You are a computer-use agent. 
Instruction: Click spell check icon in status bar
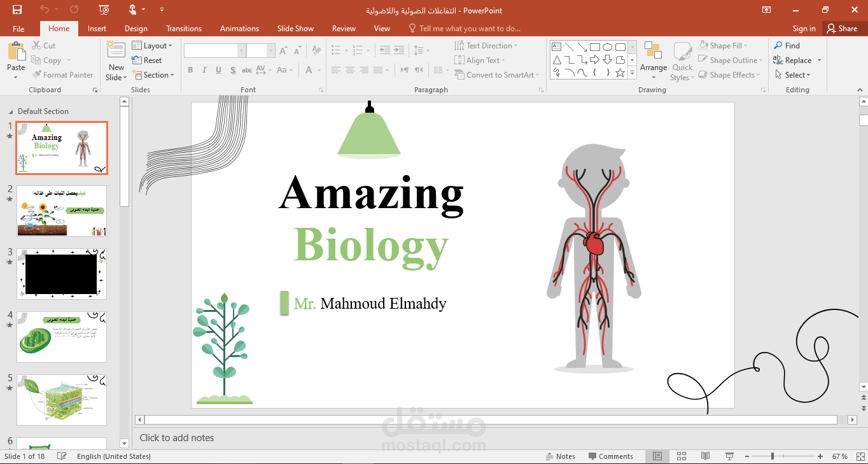click(62, 456)
